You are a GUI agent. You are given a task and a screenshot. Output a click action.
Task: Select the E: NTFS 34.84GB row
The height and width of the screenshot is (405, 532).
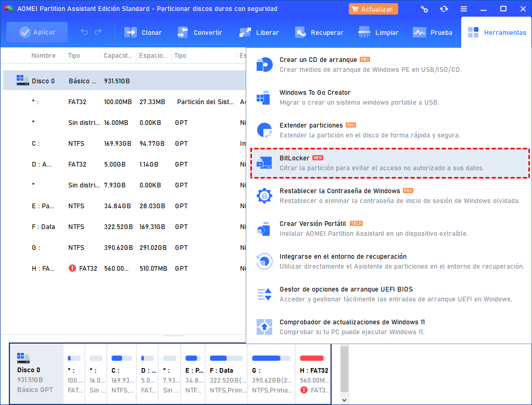124,206
